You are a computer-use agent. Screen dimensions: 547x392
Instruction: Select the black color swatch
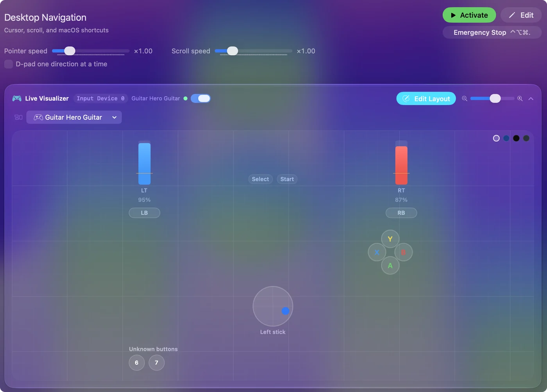[516, 138]
